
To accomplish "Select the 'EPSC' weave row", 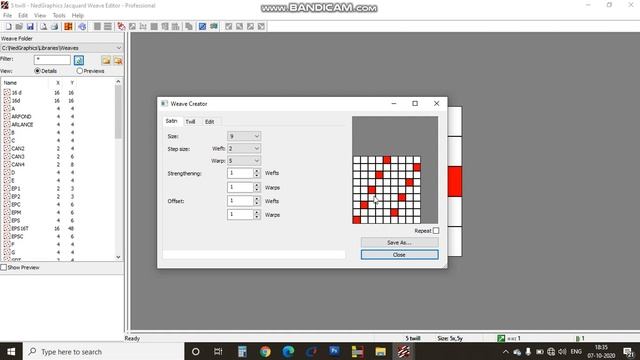I will 39,236.
